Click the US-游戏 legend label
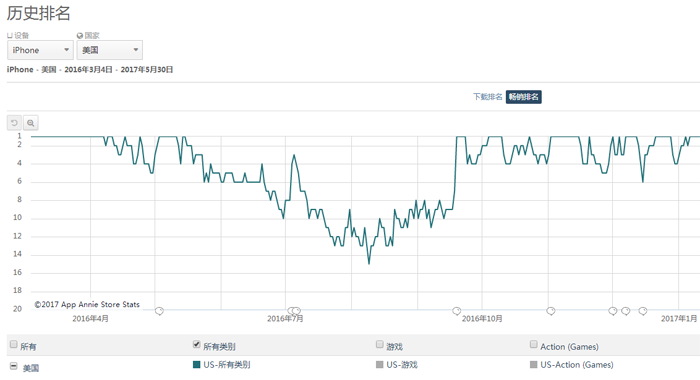 [x=402, y=364]
